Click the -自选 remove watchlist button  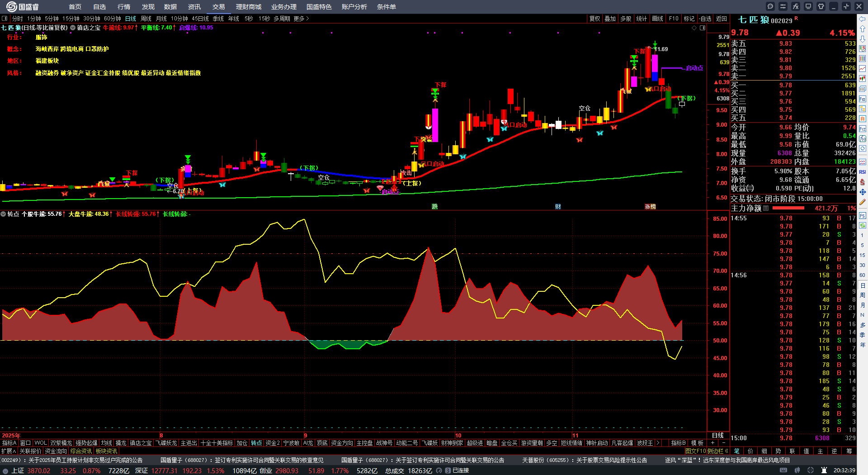coord(705,19)
